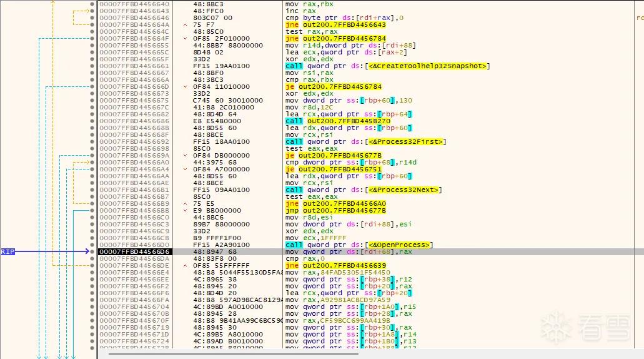The height and width of the screenshot is (359, 644).
Task: Select mov rax,A92981ACBCD97A59 instruction
Action: pyautogui.click(x=337, y=300)
